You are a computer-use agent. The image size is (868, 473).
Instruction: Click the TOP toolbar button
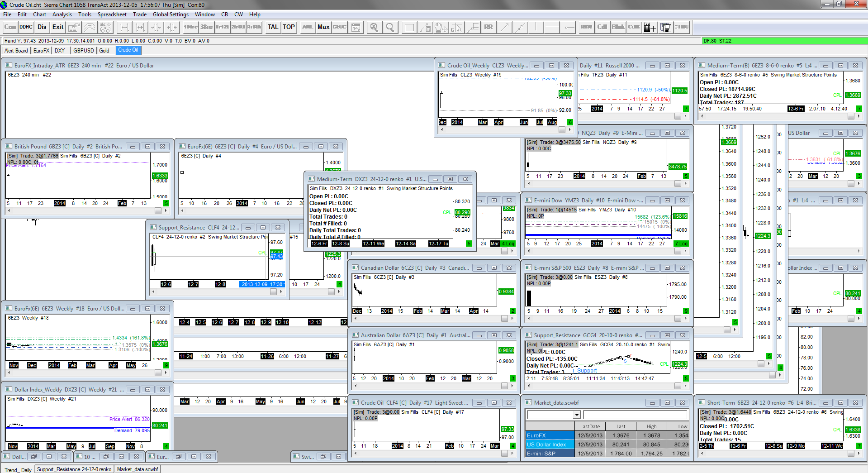click(x=289, y=27)
